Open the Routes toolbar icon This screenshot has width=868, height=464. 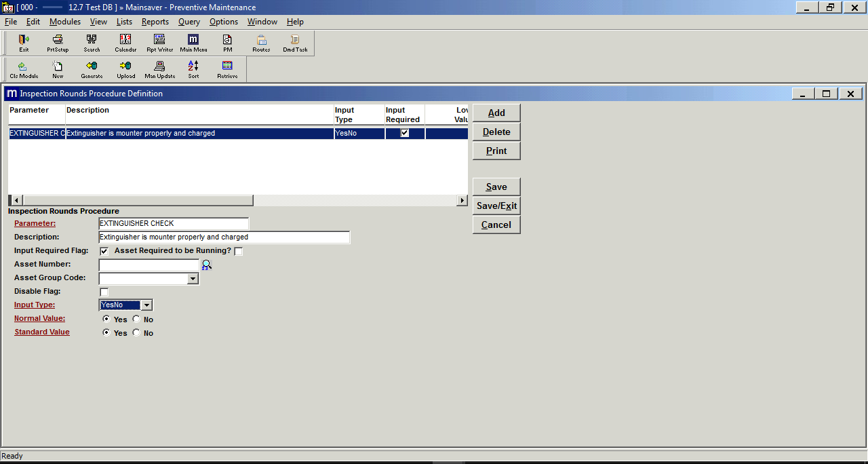261,43
